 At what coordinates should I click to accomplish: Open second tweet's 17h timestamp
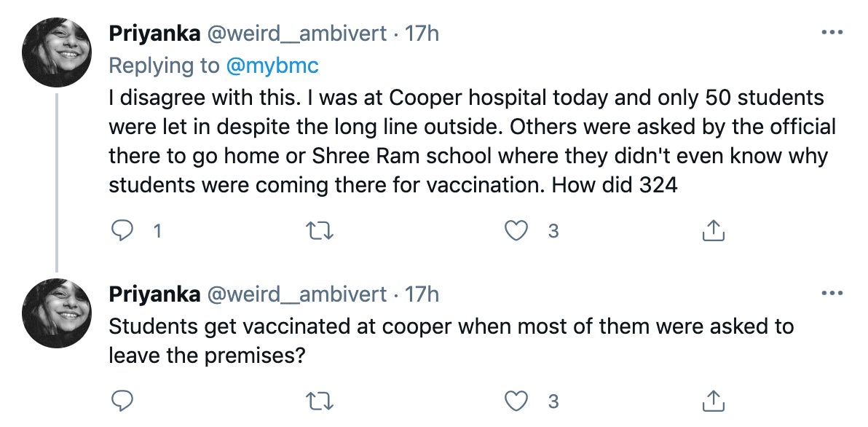[x=422, y=294]
